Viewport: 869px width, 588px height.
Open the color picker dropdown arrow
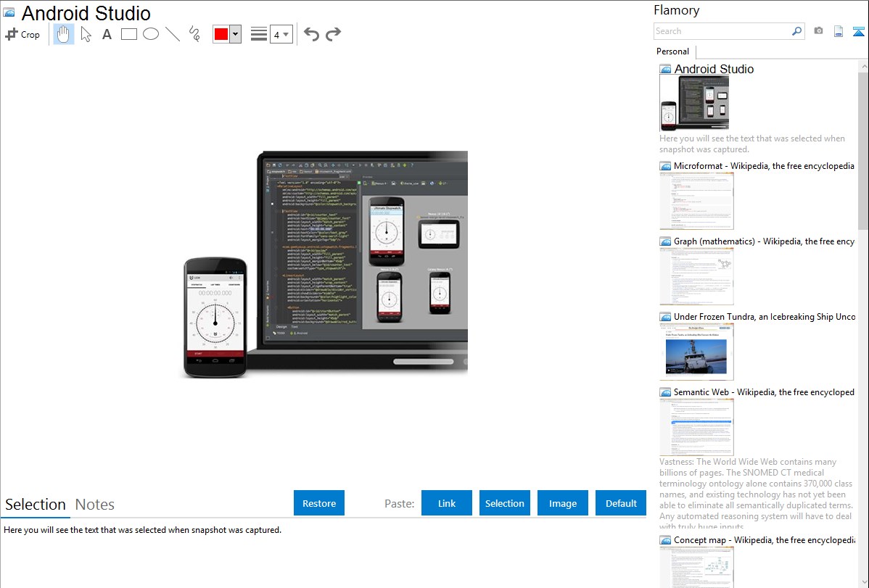[x=236, y=34]
